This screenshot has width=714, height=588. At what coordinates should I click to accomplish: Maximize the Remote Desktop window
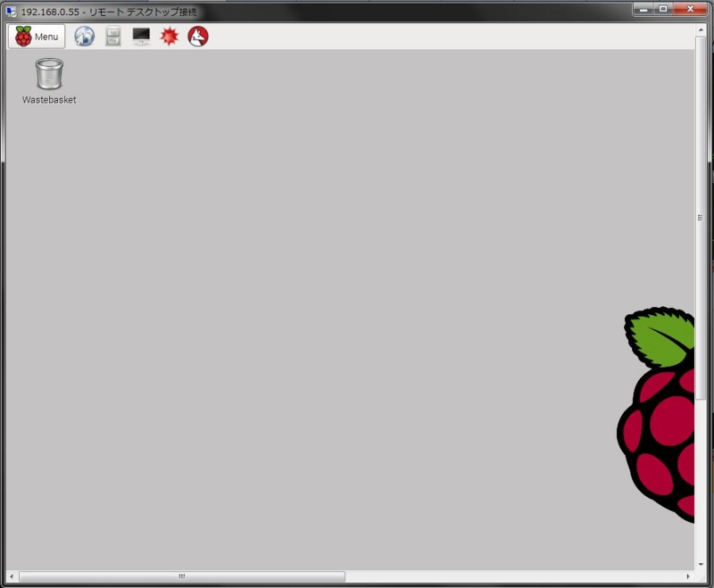click(663, 9)
